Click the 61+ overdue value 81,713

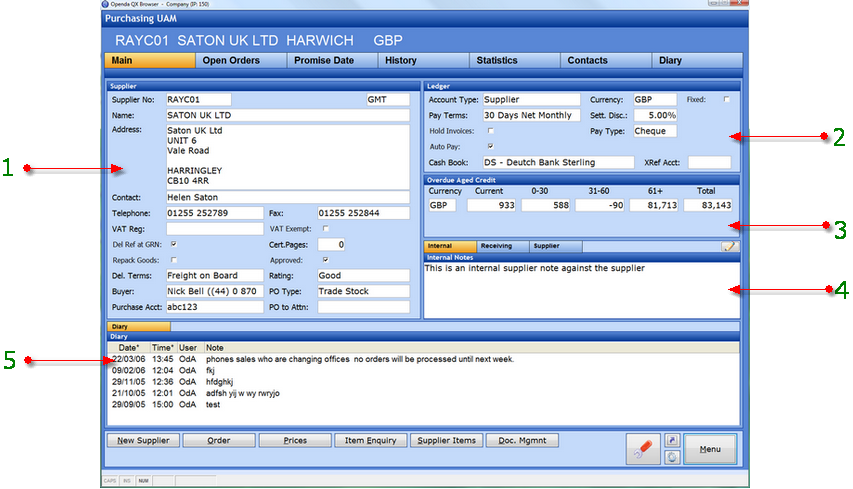click(x=654, y=205)
